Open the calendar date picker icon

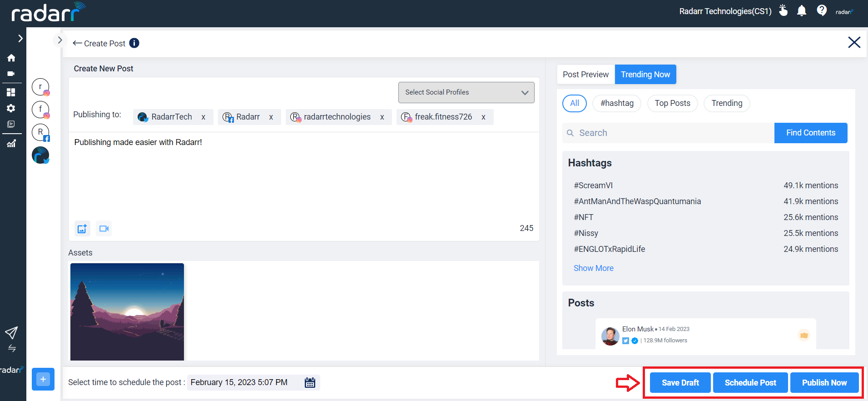click(x=310, y=382)
